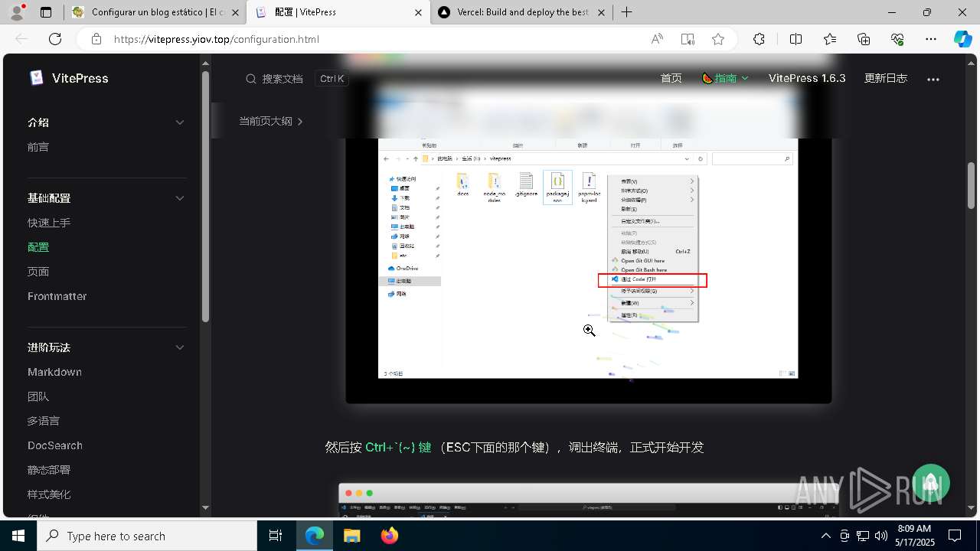Click the VitePress logo icon in sidebar
The width and height of the screenshot is (980, 551).
pyautogui.click(x=36, y=78)
